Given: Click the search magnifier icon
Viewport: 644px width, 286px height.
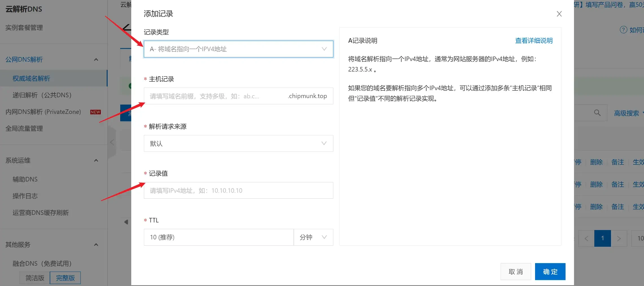Looking at the screenshot, I should pos(597,113).
